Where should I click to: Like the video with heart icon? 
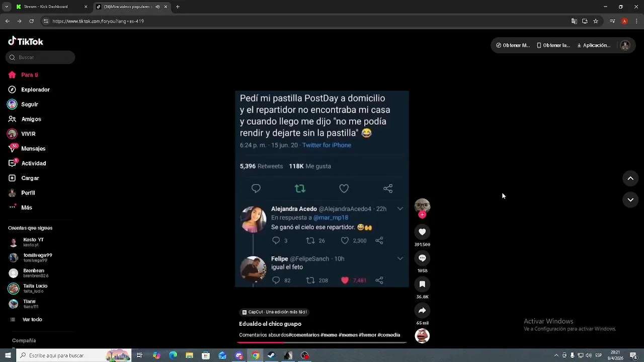[422, 232]
